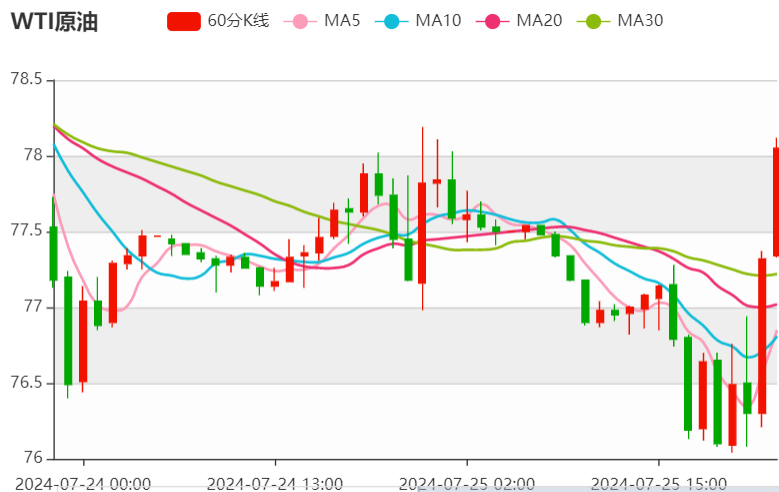
Task: Click the 2024-07-25 02:00 x-axis label
Action: click(x=467, y=484)
